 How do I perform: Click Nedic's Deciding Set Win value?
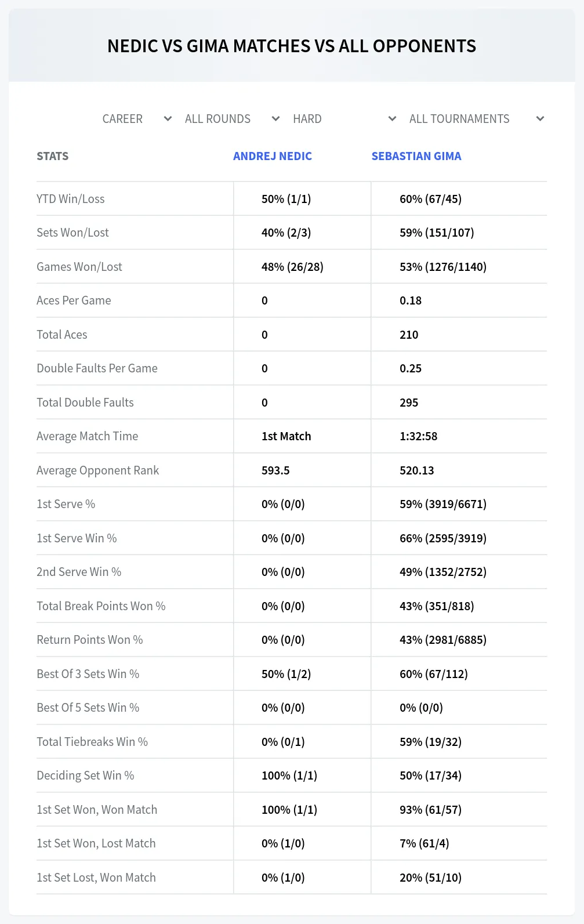tap(289, 776)
